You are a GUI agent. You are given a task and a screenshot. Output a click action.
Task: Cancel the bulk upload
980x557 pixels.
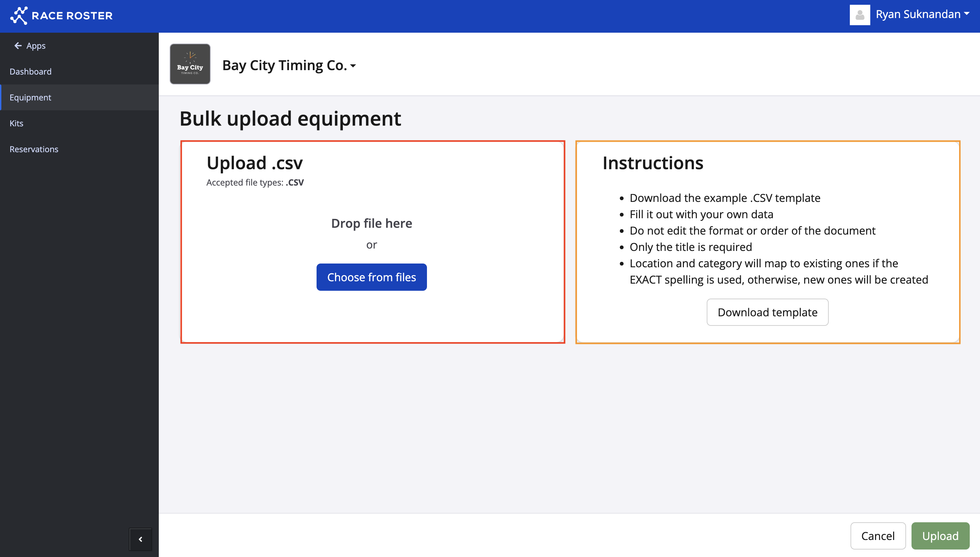[x=877, y=536]
